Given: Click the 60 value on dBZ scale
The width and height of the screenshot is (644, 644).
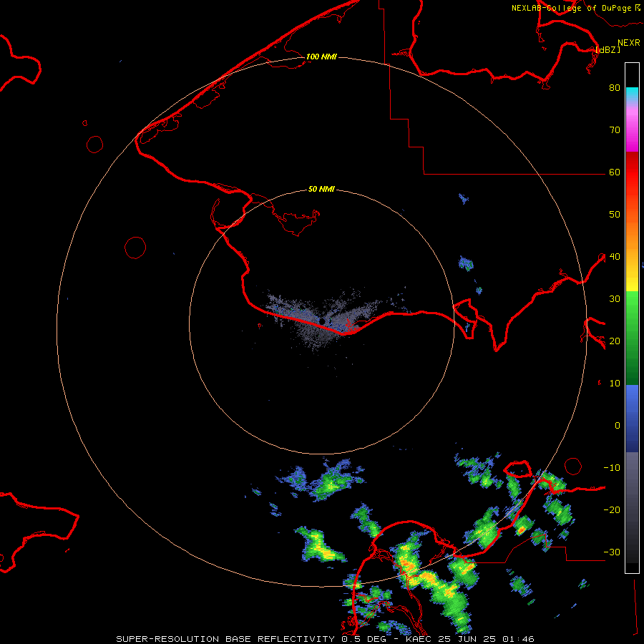Looking at the screenshot, I should point(615,172).
